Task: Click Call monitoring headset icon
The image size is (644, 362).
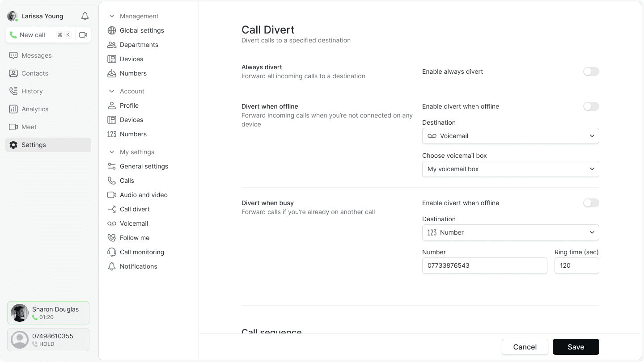Action: pyautogui.click(x=112, y=252)
